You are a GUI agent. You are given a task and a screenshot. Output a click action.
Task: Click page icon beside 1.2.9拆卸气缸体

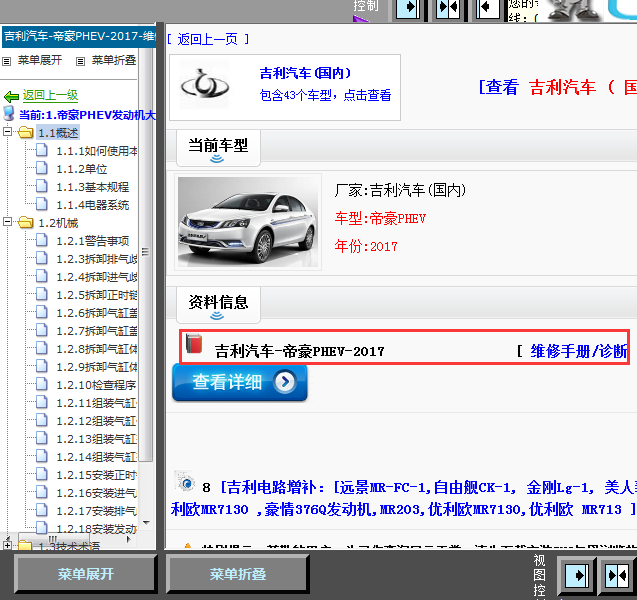41,366
